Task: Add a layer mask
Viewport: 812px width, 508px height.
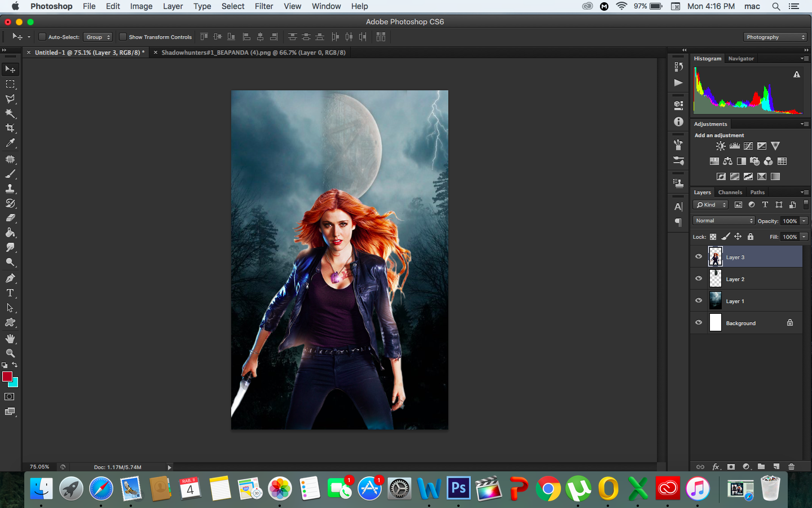Action: pyautogui.click(x=731, y=467)
